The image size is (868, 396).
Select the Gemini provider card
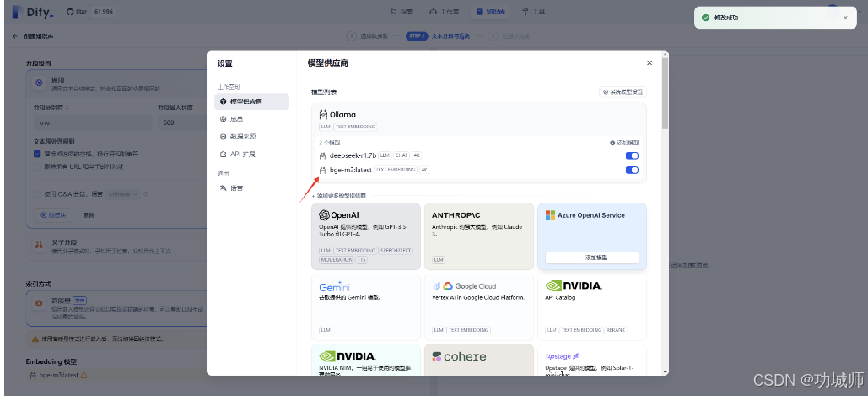366,306
